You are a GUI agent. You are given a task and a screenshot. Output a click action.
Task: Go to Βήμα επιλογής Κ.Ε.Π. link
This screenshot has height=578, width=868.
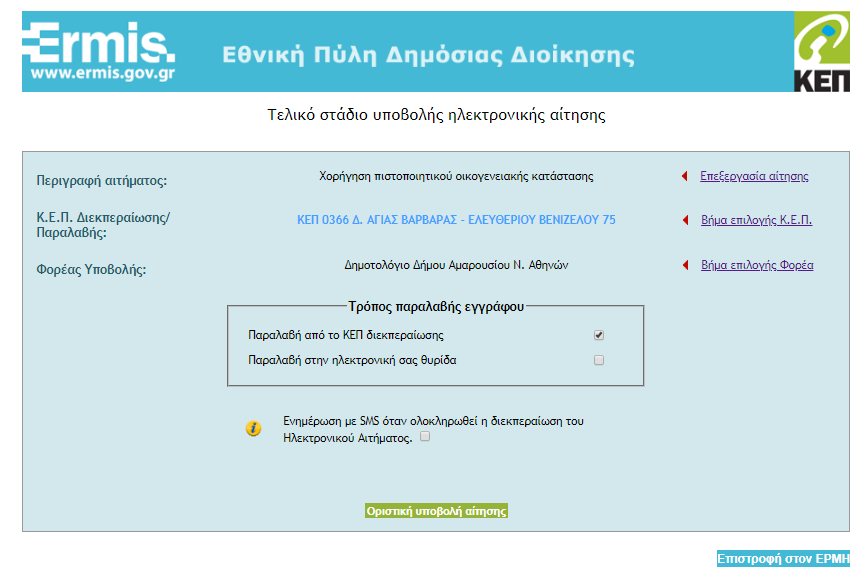coord(756,220)
